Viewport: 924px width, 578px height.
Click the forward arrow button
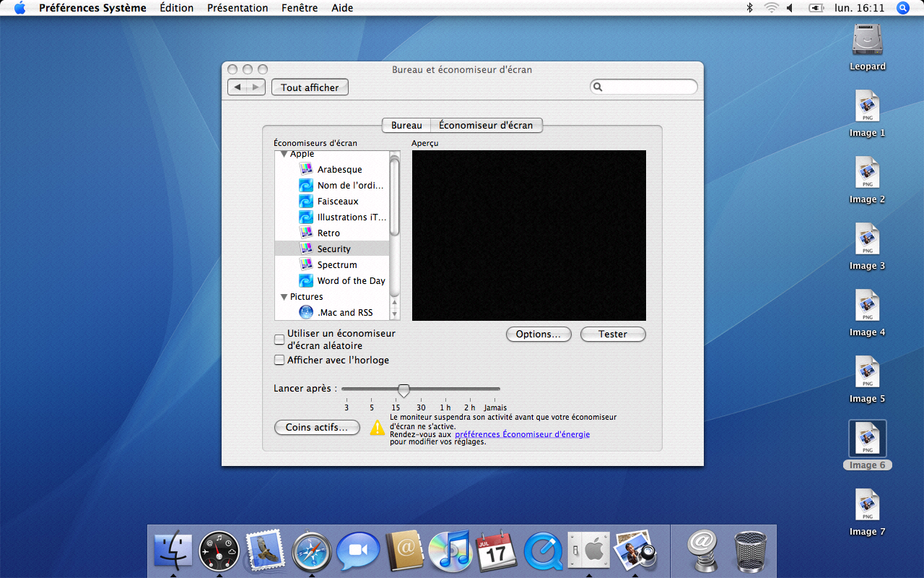tap(256, 87)
